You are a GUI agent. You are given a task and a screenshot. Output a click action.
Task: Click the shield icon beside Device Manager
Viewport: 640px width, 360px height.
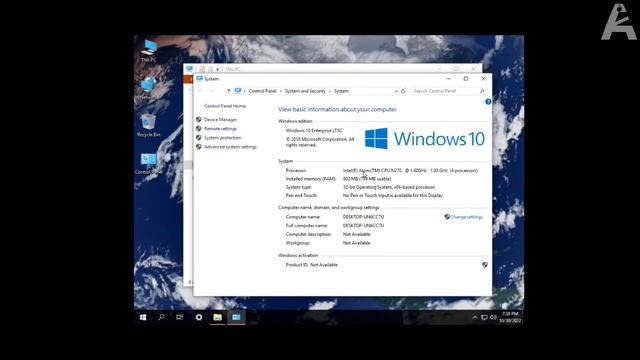click(x=199, y=119)
